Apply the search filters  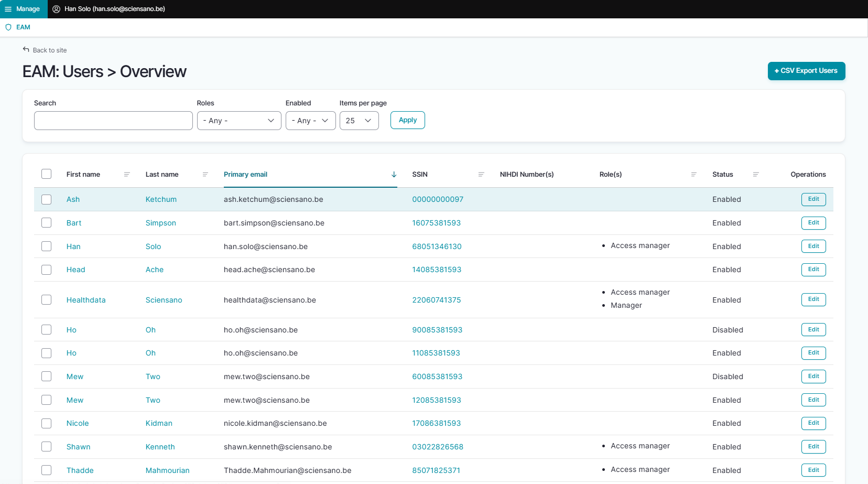pos(407,120)
